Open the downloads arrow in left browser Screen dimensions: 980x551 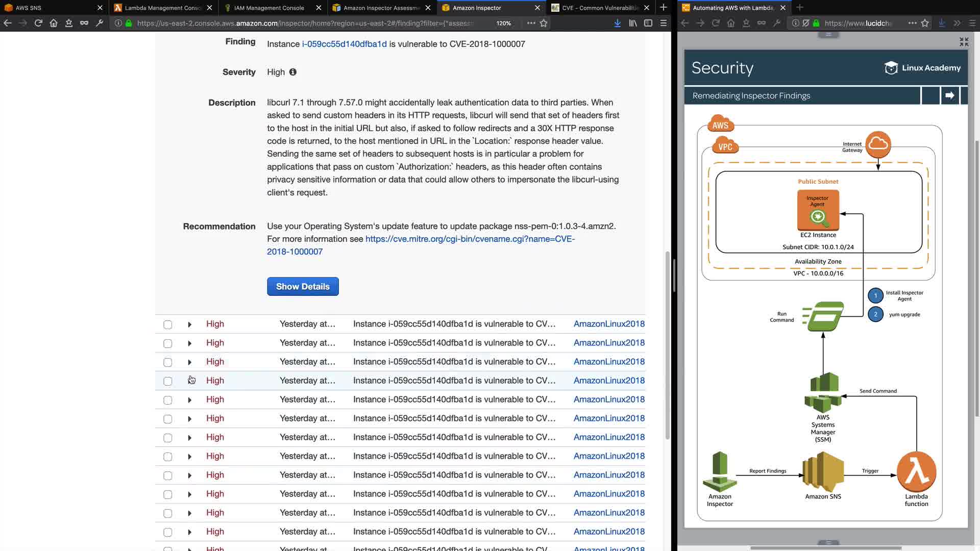pos(617,23)
